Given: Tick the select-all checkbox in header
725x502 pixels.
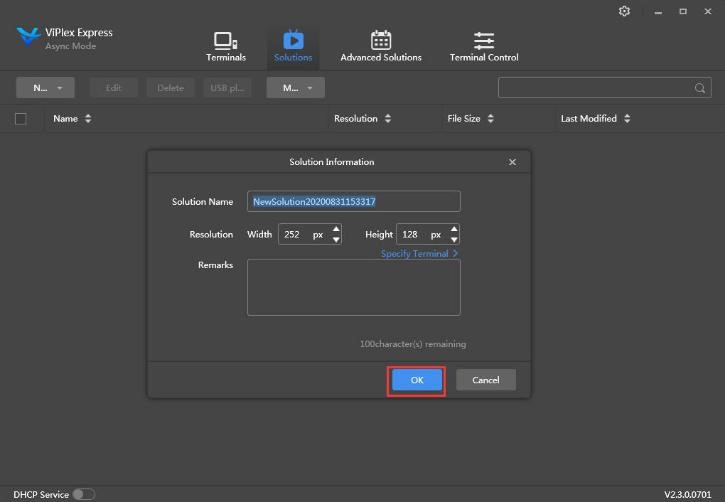Looking at the screenshot, I should click(20, 119).
